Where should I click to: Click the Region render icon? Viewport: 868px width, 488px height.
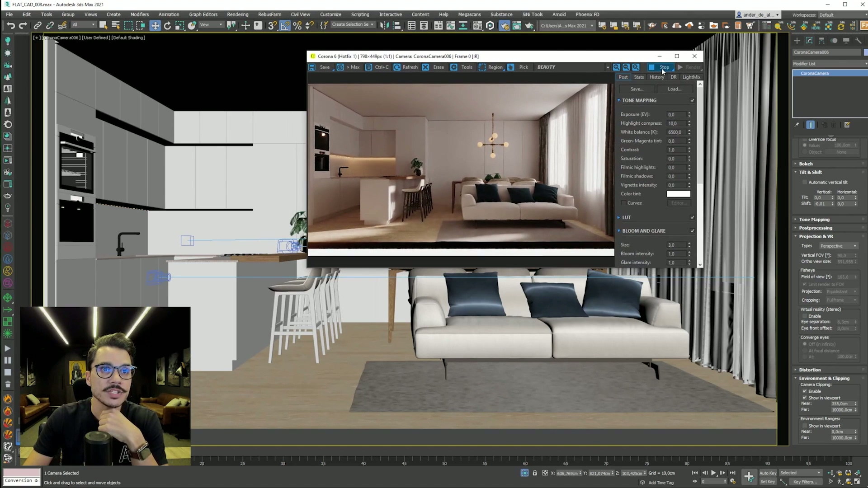(482, 67)
